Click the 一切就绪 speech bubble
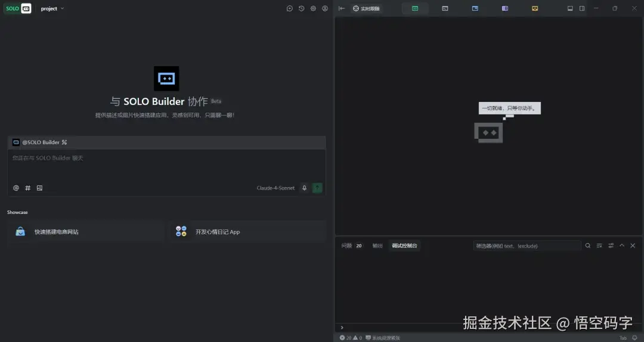 (x=510, y=108)
